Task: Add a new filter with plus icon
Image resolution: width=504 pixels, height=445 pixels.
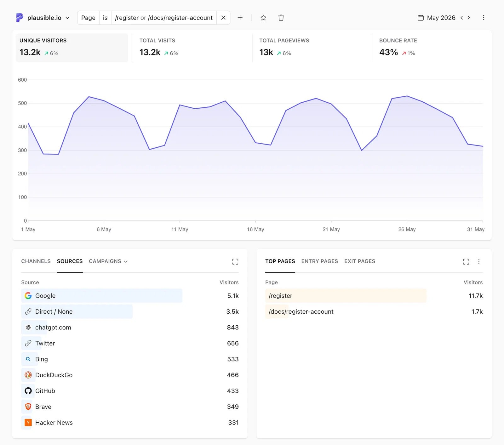Action: pos(240,18)
